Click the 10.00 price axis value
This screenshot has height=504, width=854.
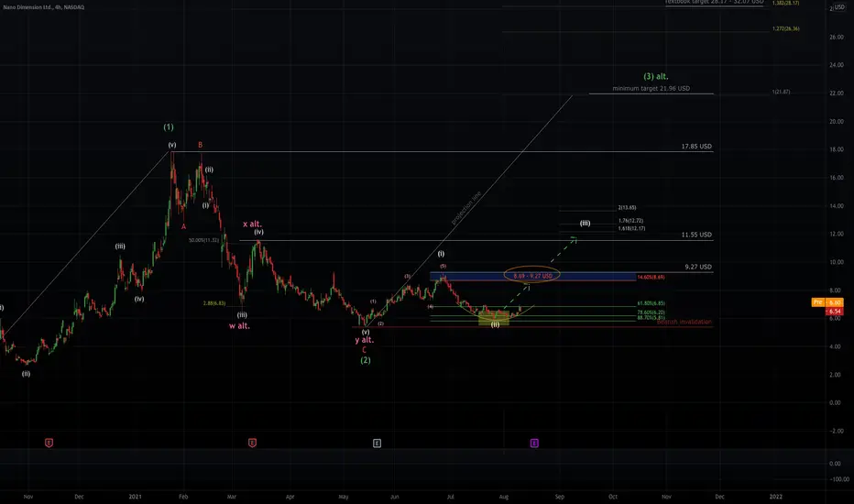[836, 262]
